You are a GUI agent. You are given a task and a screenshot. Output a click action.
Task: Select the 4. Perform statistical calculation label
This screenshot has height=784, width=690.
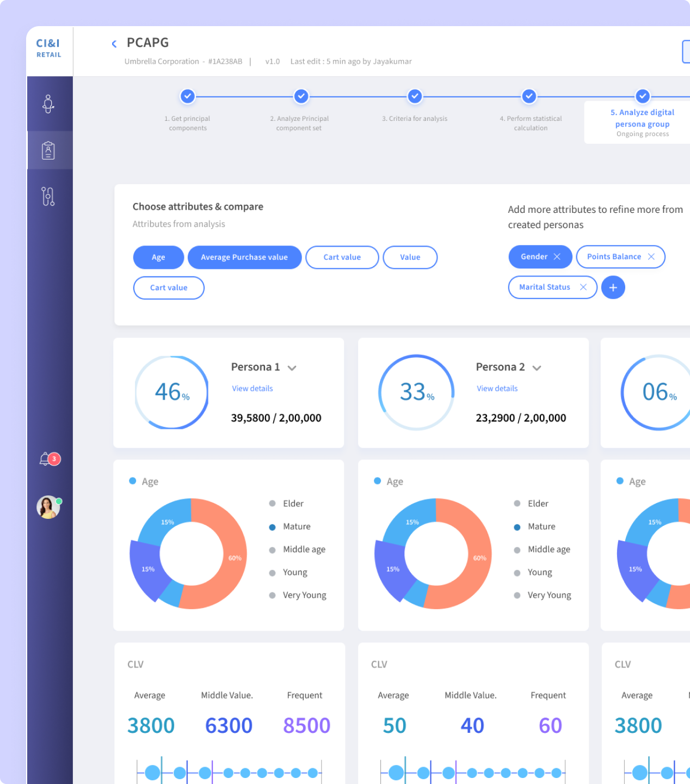[531, 123]
